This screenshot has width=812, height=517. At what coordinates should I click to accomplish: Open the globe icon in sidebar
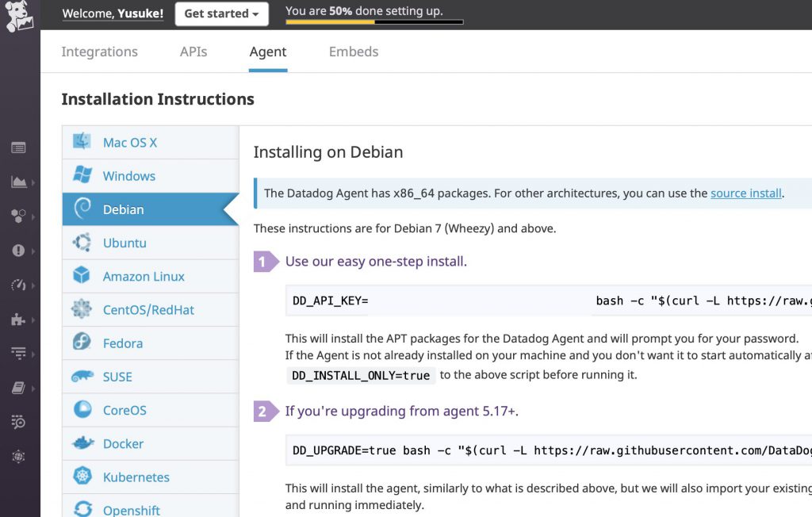click(18, 457)
